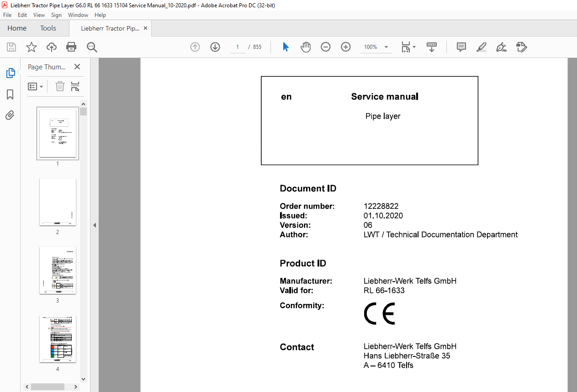Close the Liebherr document tab
The height and width of the screenshot is (392, 577).
(x=145, y=28)
